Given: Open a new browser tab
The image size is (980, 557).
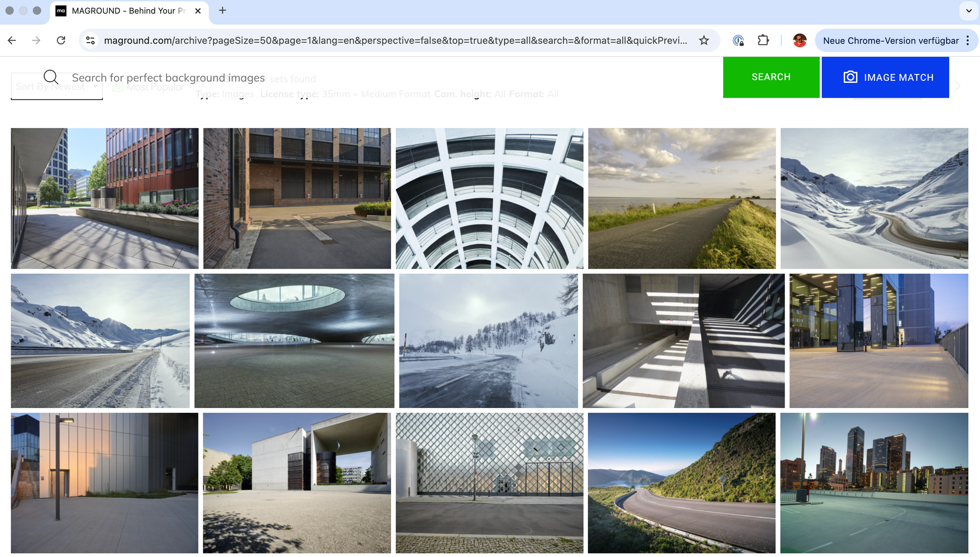Looking at the screenshot, I should pyautogui.click(x=222, y=10).
